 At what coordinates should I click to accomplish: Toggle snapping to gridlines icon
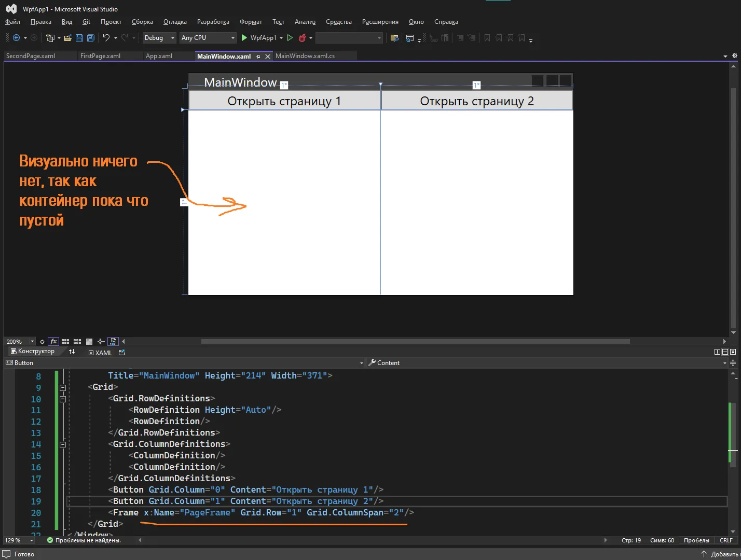click(77, 342)
